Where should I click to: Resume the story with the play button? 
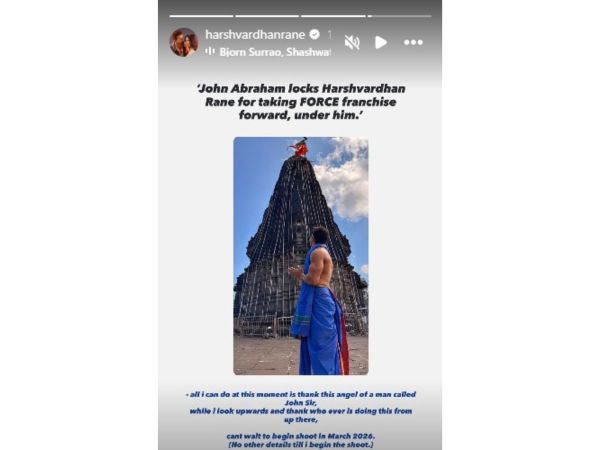point(380,42)
